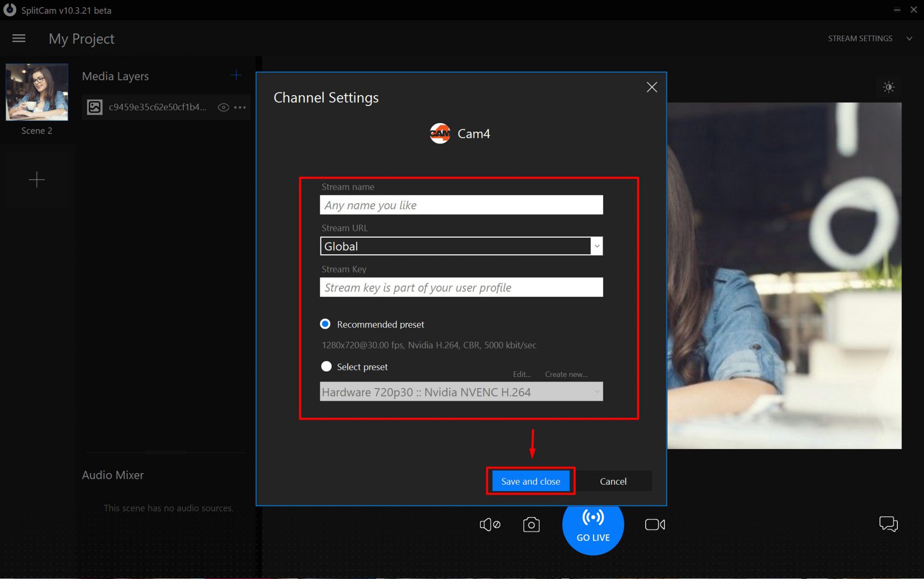Screen dimensions: 924x579
Task: Open the hamburger main menu
Action: 18,38
